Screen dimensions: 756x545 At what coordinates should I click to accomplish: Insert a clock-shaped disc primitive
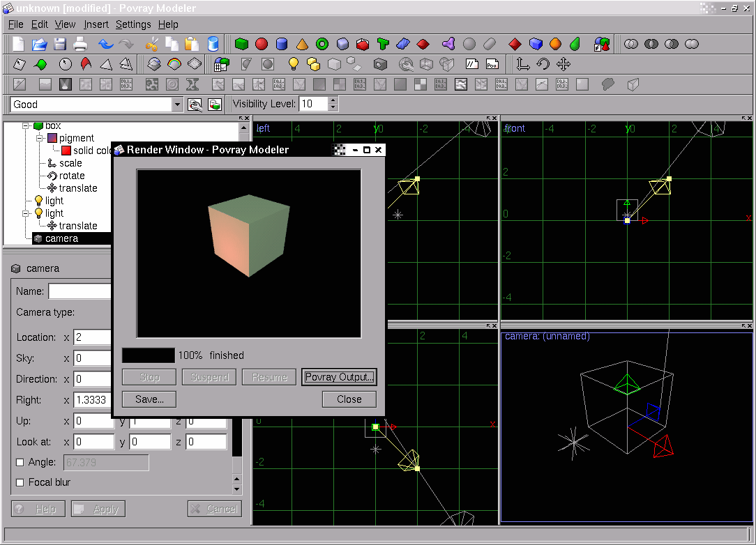point(65,64)
